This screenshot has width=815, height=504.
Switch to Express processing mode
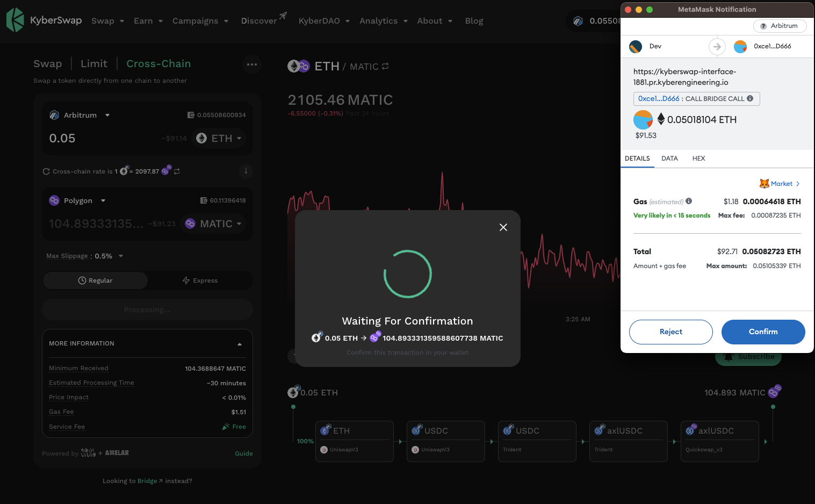point(200,280)
